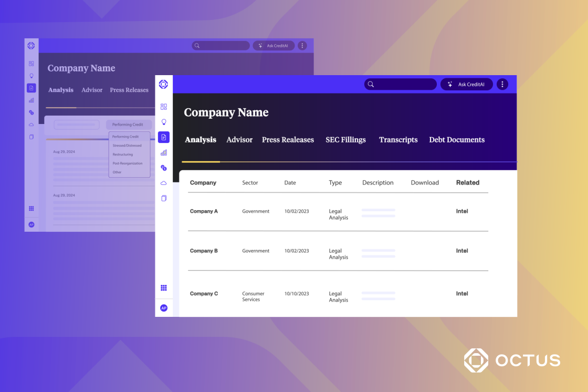Click inside the top search field

[x=400, y=84]
